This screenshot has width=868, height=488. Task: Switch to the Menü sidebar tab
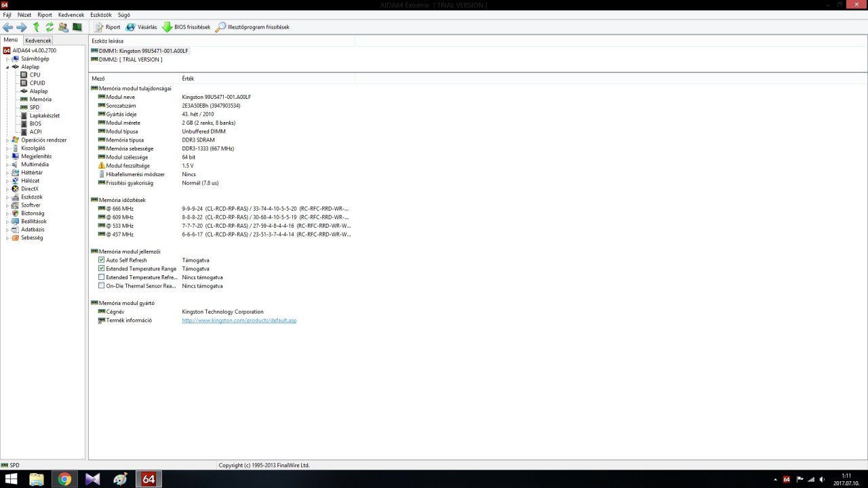[11, 40]
